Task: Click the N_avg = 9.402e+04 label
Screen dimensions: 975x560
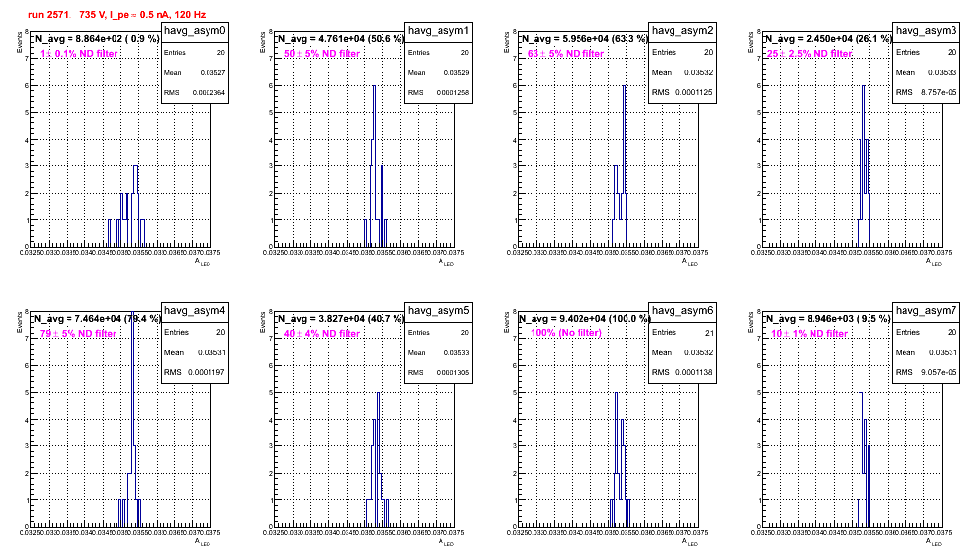Action: (x=583, y=318)
